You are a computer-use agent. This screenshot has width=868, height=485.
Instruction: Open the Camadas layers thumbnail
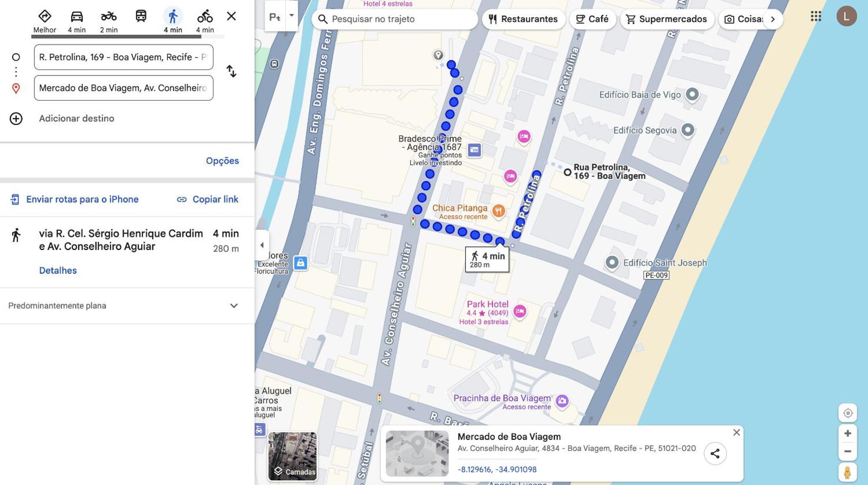[x=293, y=456]
